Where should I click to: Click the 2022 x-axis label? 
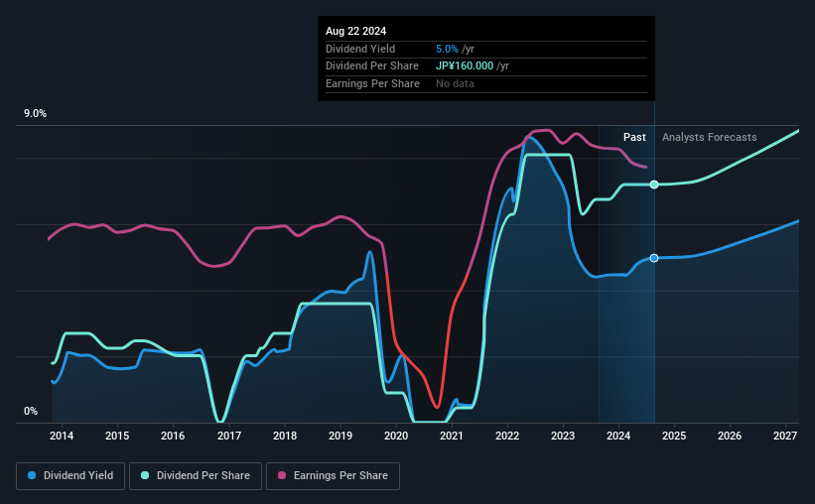pyautogui.click(x=507, y=436)
